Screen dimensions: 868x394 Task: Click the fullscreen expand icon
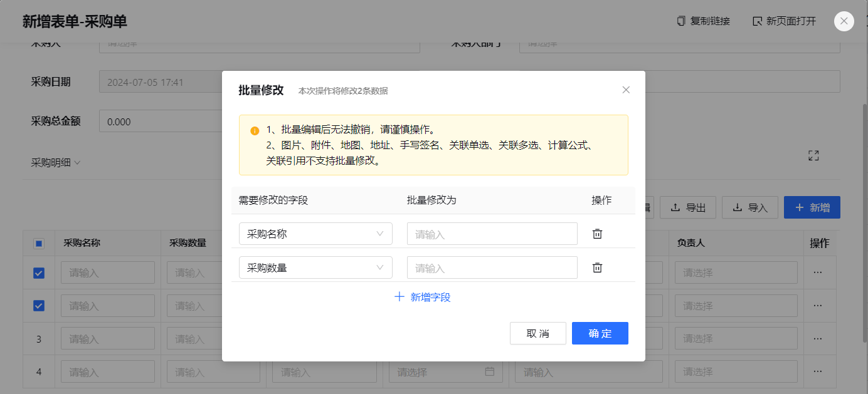pos(813,155)
